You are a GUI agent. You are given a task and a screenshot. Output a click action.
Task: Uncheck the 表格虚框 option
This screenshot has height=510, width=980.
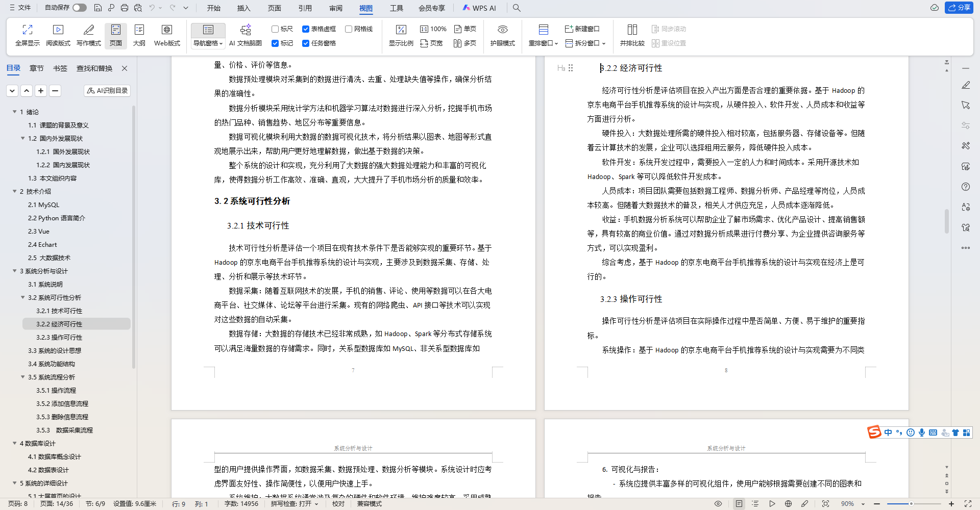tap(306, 29)
